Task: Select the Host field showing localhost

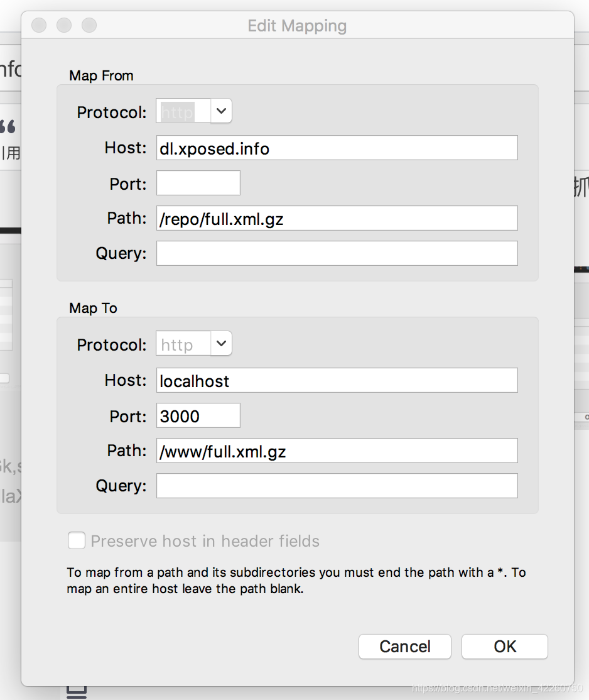Action: [x=337, y=380]
